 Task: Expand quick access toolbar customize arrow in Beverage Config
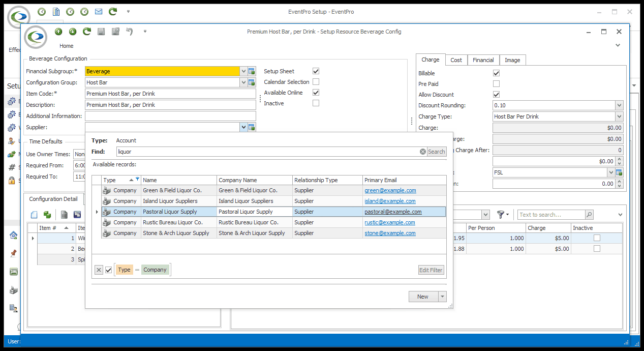(x=145, y=32)
